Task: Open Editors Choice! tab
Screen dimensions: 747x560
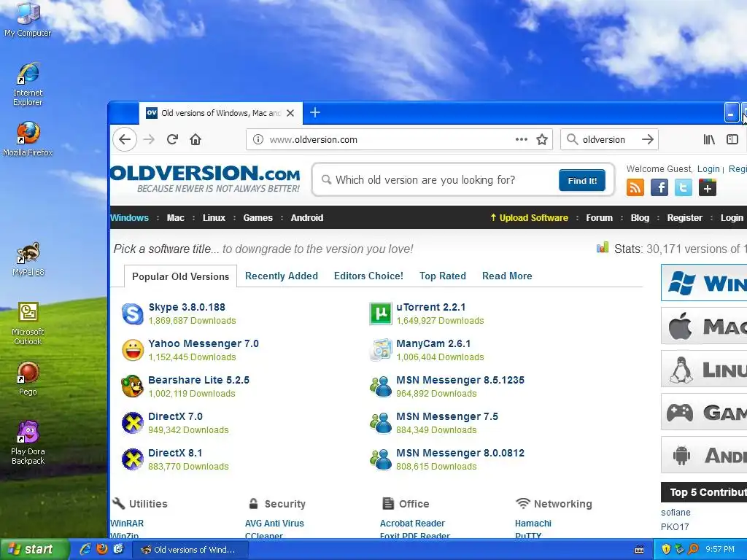Action: [368, 276]
